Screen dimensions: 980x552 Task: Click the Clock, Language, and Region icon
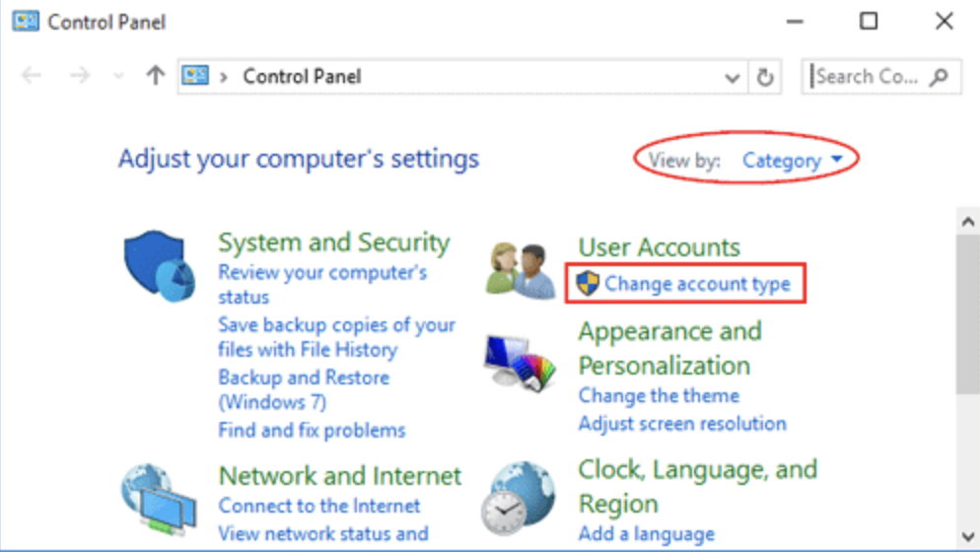pyautogui.click(x=519, y=498)
